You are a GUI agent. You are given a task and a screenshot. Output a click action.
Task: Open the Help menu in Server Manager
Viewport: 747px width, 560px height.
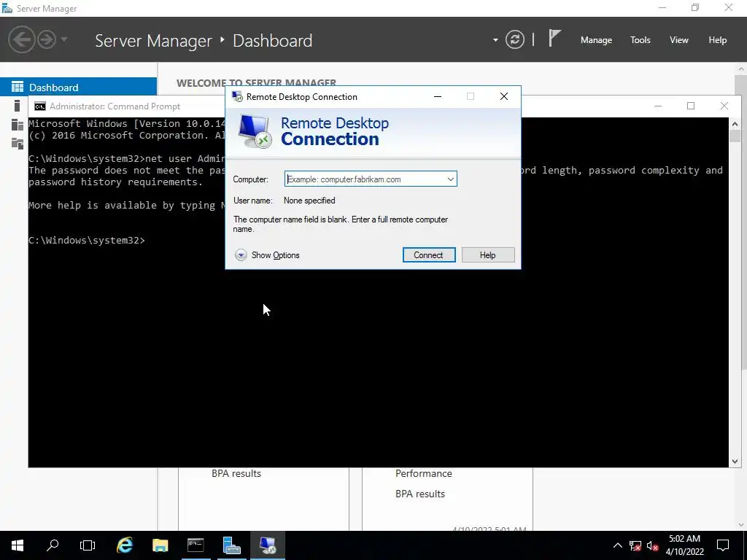pos(717,40)
